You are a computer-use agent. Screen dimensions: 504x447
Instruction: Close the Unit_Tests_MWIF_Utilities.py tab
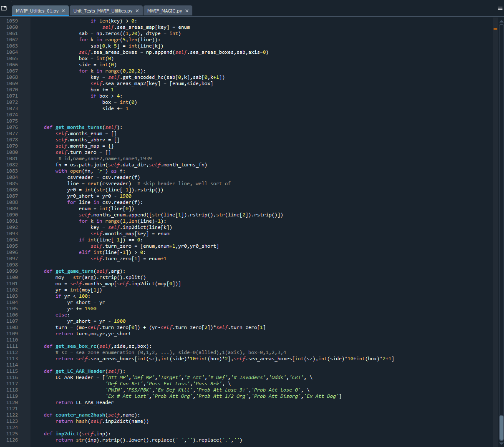click(137, 11)
